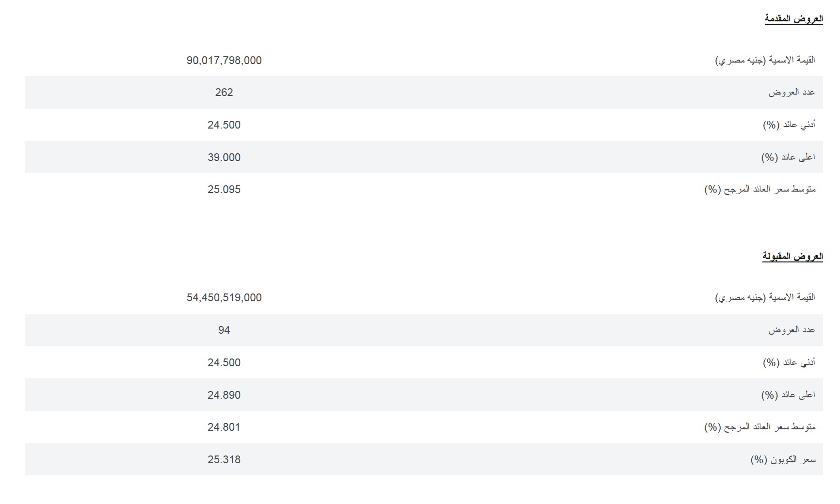840x504 pixels.
Task: Click أدني عائد (%) label in accepted section
Action: click(789, 362)
